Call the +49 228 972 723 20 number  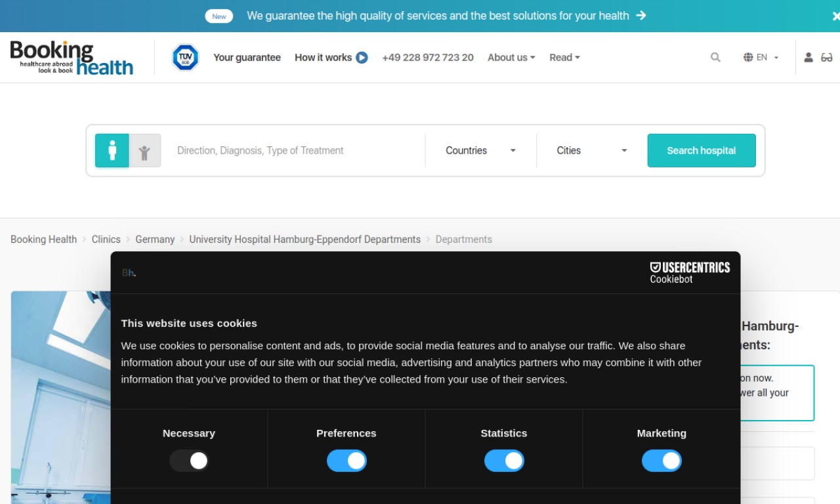pyautogui.click(x=428, y=58)
